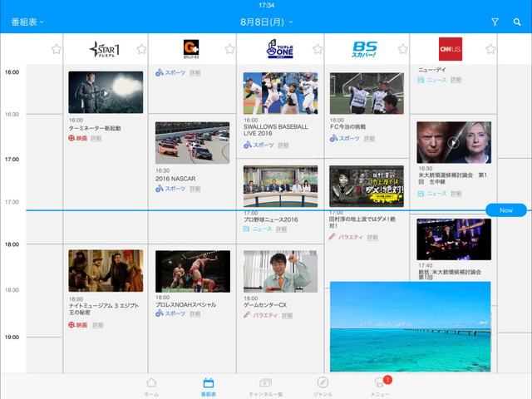Open 詳細 link for ナイトミュージアム 3
532x399 pixels.
click(98, 325)
